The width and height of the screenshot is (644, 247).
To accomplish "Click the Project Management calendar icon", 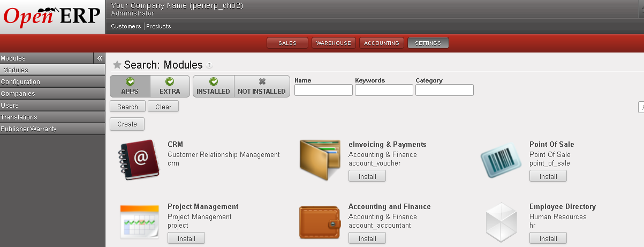I will coord(139,221).
